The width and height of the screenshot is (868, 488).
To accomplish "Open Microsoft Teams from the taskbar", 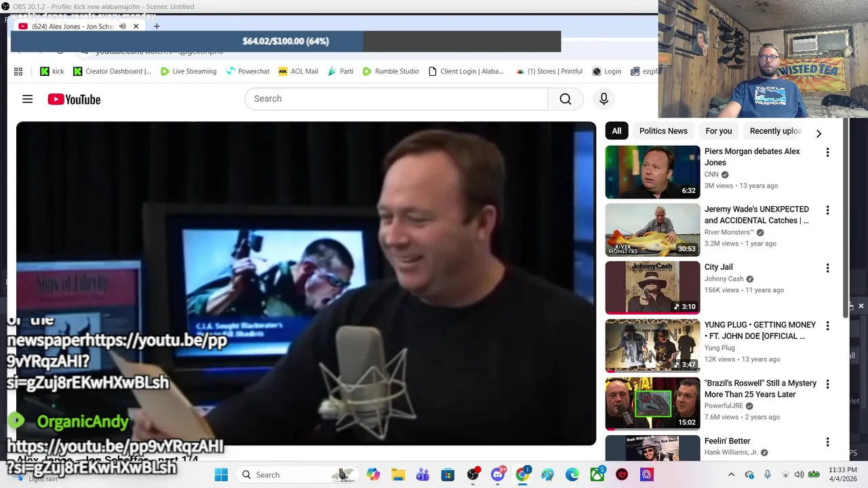I will [x=422, y=474].
